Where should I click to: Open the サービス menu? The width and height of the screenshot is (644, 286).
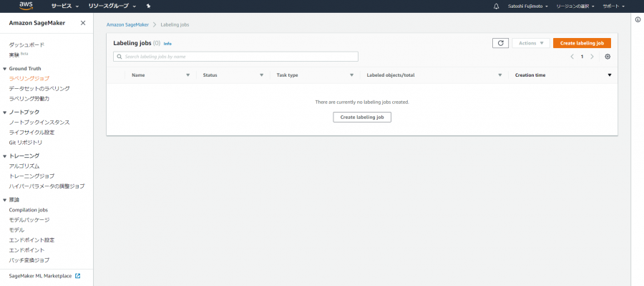tap(65, 6)
